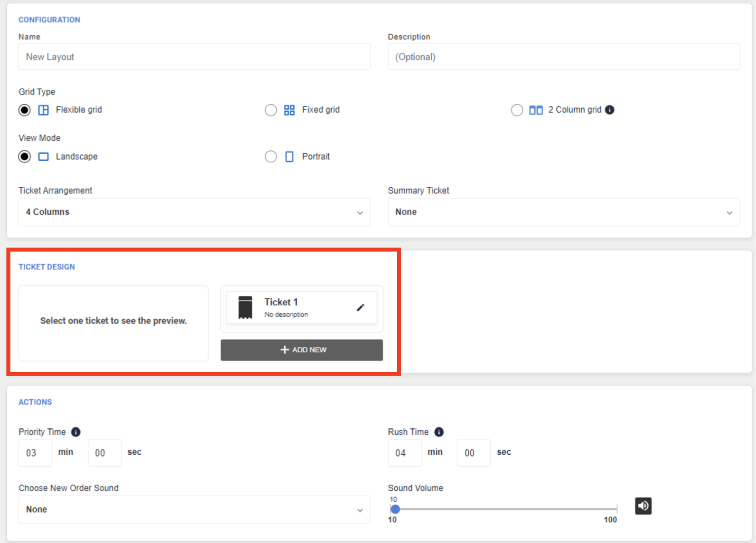Click the Flexible grid layout icon

click(44, 110)
